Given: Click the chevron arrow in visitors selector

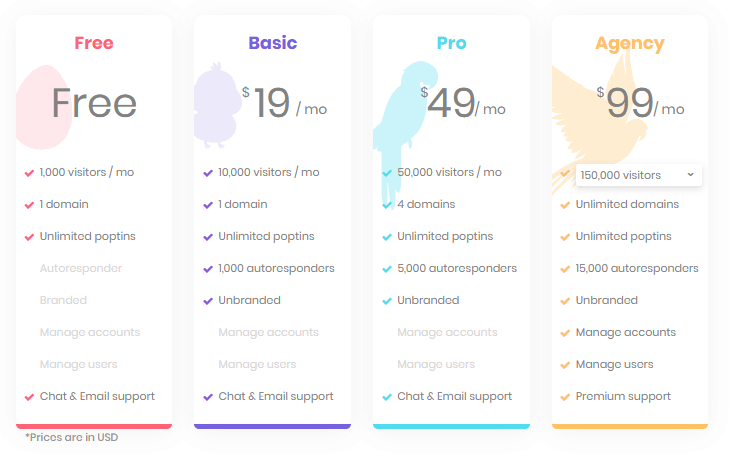Looking at the screenshot, I should point(690,174).
